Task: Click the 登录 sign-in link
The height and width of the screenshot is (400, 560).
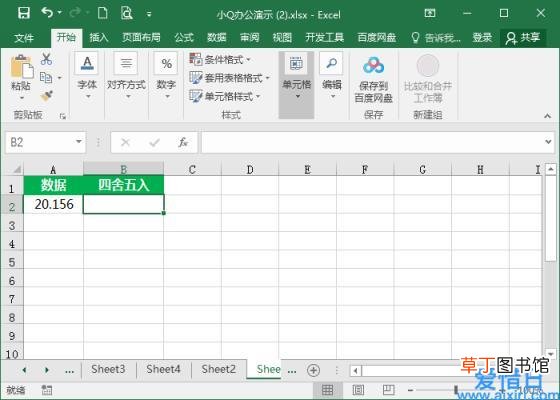Action: [x=482, y=38]
